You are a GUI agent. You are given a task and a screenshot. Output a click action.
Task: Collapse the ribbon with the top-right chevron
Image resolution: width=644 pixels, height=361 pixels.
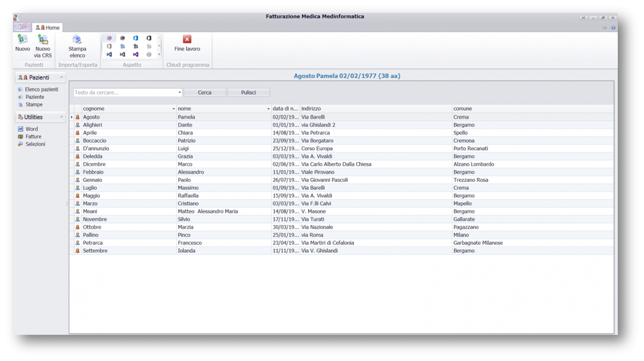coord(604,27)
